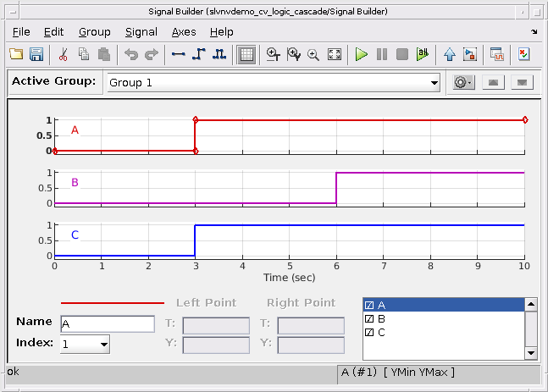The width and height of the screenshot is (548, 392).
Task: Click the Right Point Y field
Action: [311, 345]
